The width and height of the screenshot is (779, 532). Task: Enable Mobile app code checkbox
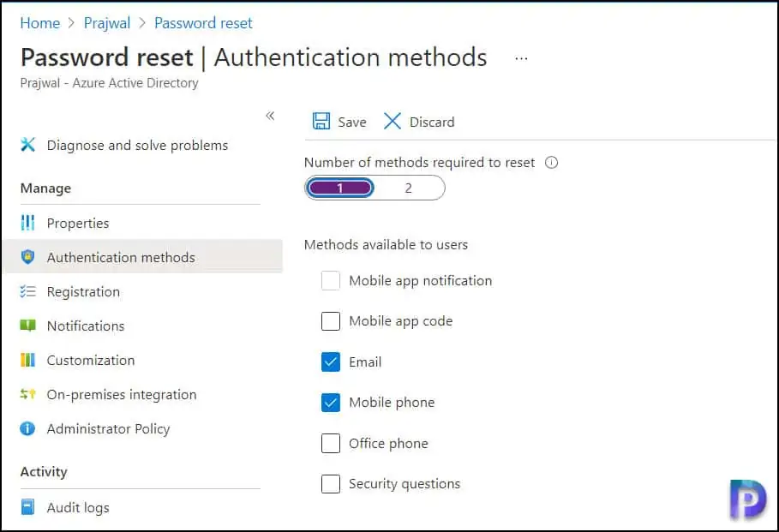pyautogui.click(x=331, y=321)
